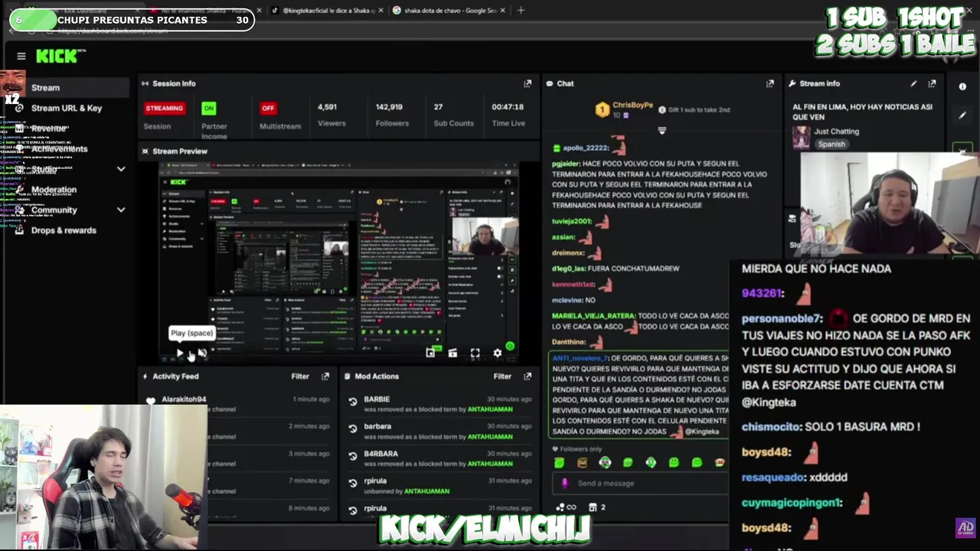Image resolution: width=980 pixels, height=551 pixels.
Task: Click the Just Chatting category
Action: point(836,132)
